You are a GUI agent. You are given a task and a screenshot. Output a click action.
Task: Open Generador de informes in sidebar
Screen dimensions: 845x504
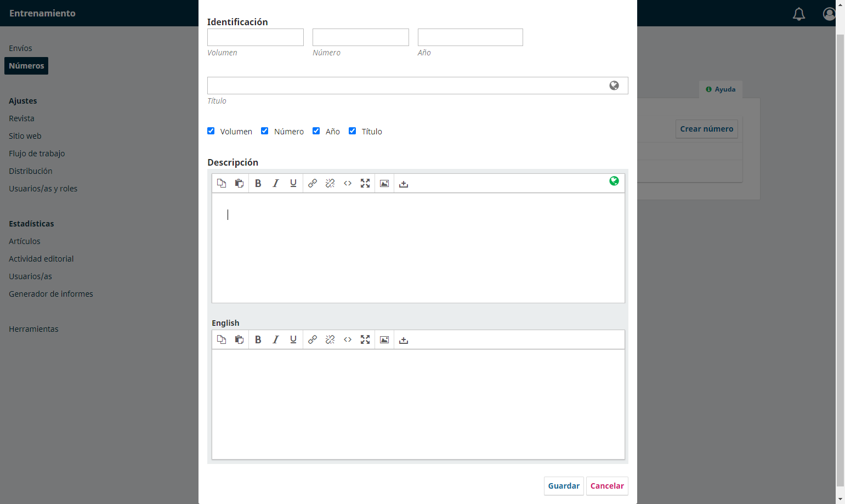coord(51,294)
